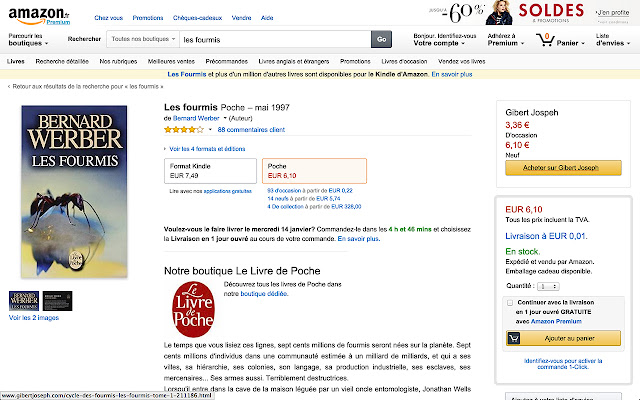Click the Go search button
The image size is (640, 400).
(381, 40)
